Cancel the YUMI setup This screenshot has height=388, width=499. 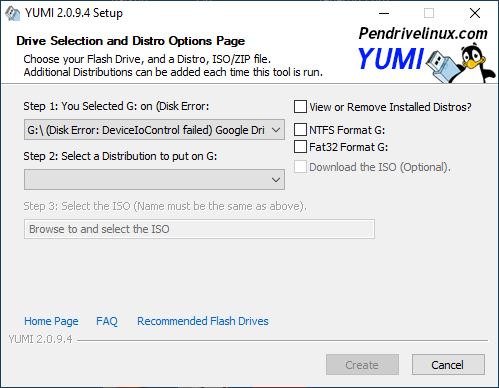pyautogui.click(x=448, y=365)
